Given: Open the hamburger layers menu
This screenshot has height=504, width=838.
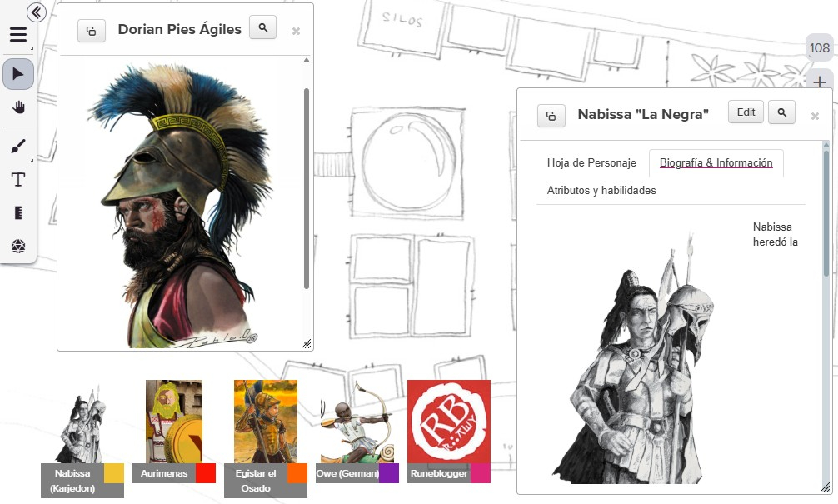Looking at the screenshot, I should [18, 35].
